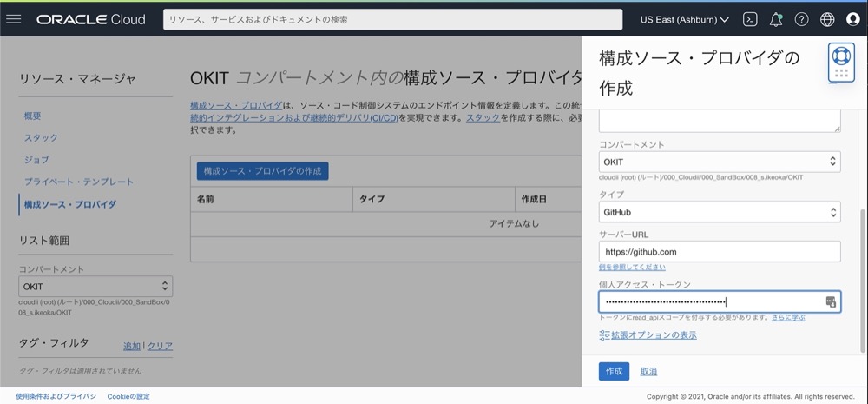Viewport: 868px width, 404px height.
Task: Click 追加 tag filter link
Action: [132, 347]
